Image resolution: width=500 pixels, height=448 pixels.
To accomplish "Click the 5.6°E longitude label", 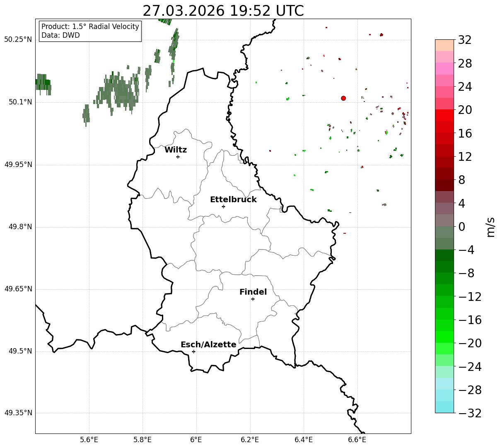I will coord(89,440).
